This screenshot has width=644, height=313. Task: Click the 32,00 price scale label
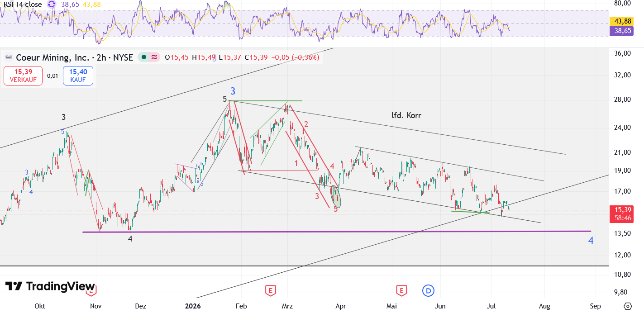(623, 75)
